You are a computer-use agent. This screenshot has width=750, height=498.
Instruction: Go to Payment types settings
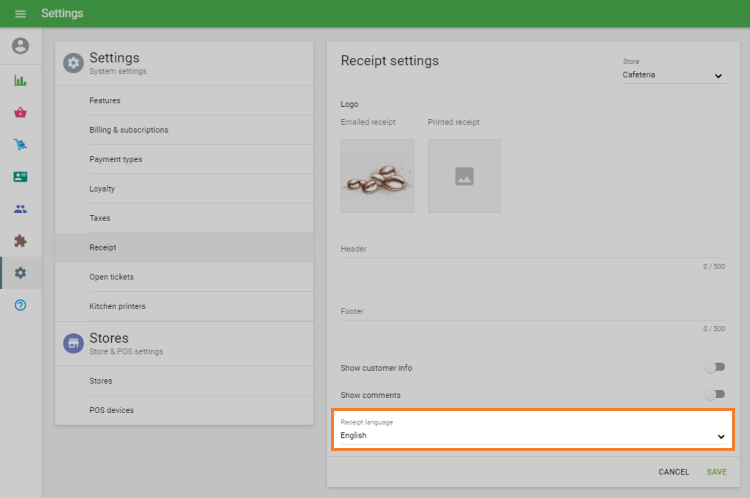[116, 159]
